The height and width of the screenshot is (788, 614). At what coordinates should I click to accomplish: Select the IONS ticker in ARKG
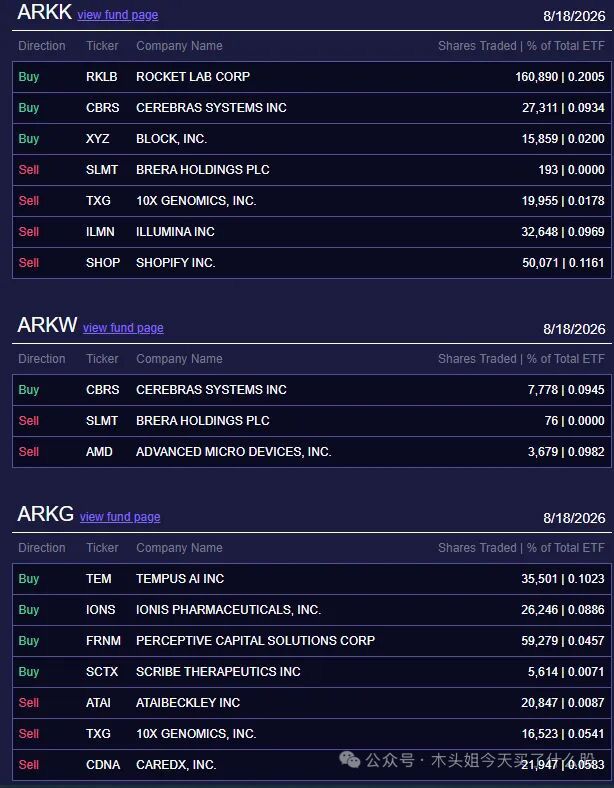tap(100, 610)
